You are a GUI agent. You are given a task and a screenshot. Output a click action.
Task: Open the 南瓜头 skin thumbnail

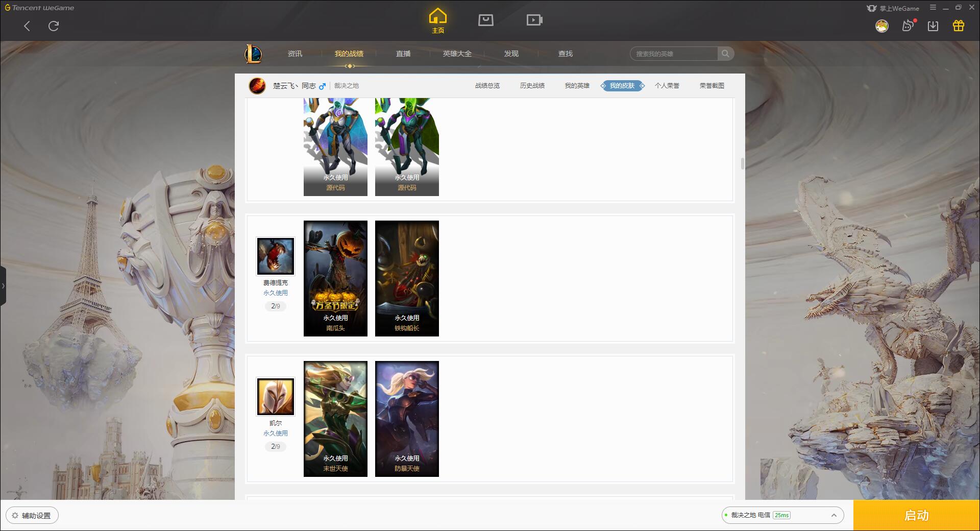tap(335, 278)
